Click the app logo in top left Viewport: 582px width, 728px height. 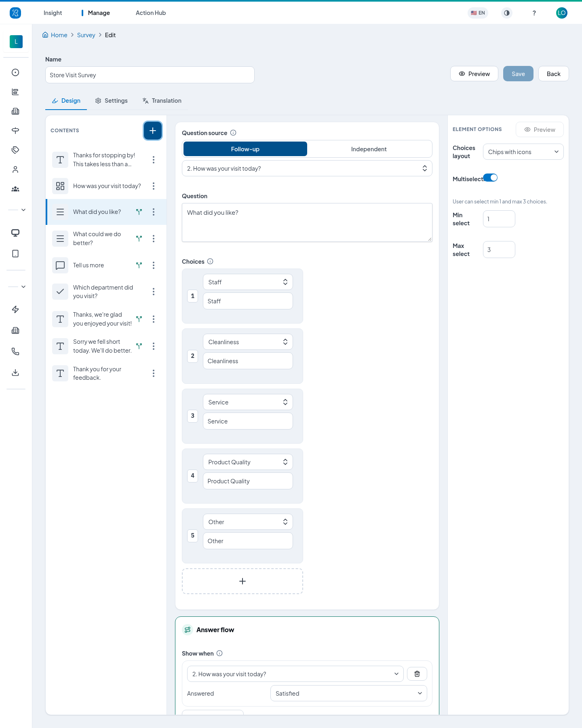coord(15,13)
